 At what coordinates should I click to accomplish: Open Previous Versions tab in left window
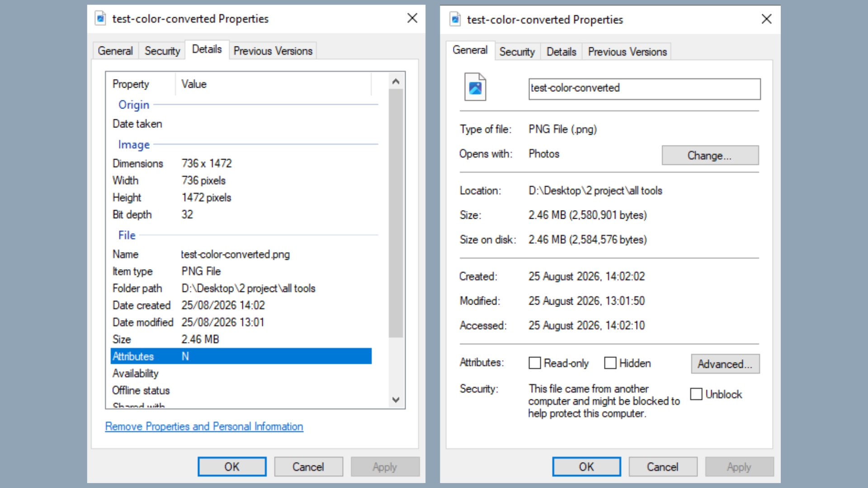[x=273, y=51]
